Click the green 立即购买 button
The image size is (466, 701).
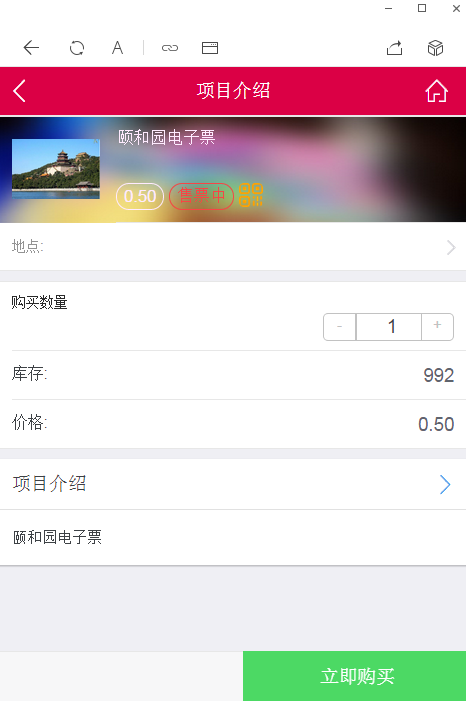(355, 676)
